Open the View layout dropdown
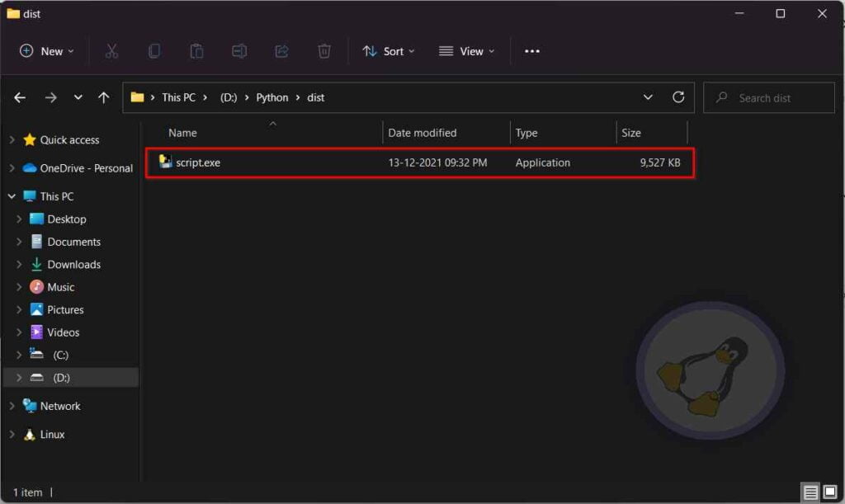Image resolution: width=845 pixels, height=504 pixels. coord(466,50)
